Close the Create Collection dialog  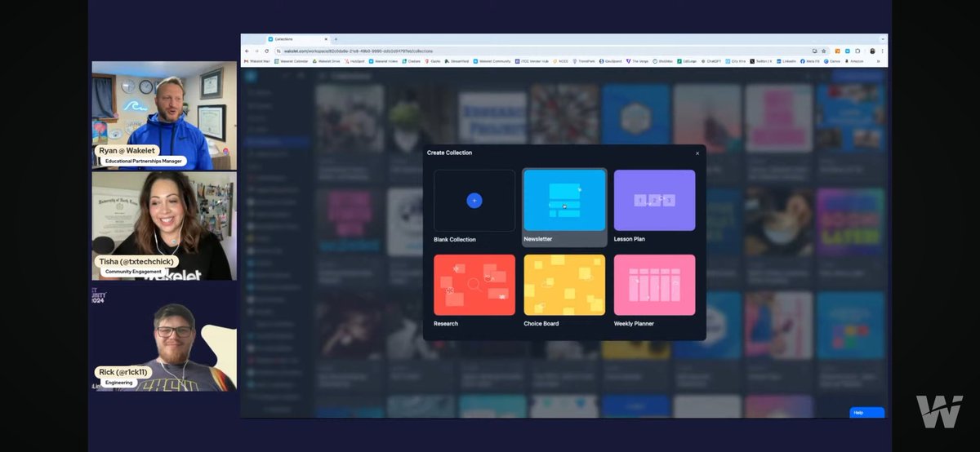[697, 153]
